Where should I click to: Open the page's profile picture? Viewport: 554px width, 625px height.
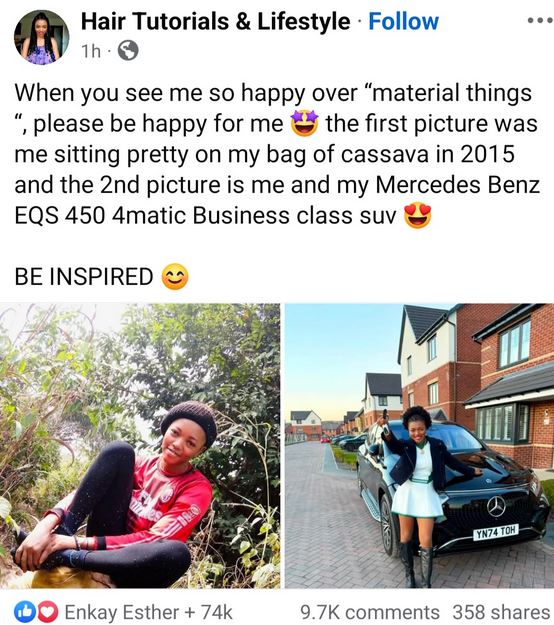(41, 37)
